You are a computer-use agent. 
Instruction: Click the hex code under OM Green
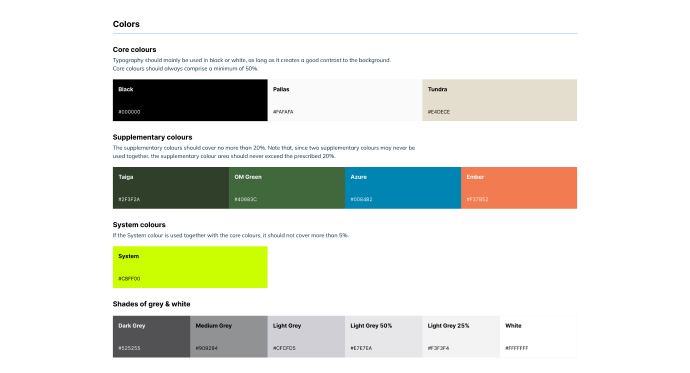(x=246, y=200)
